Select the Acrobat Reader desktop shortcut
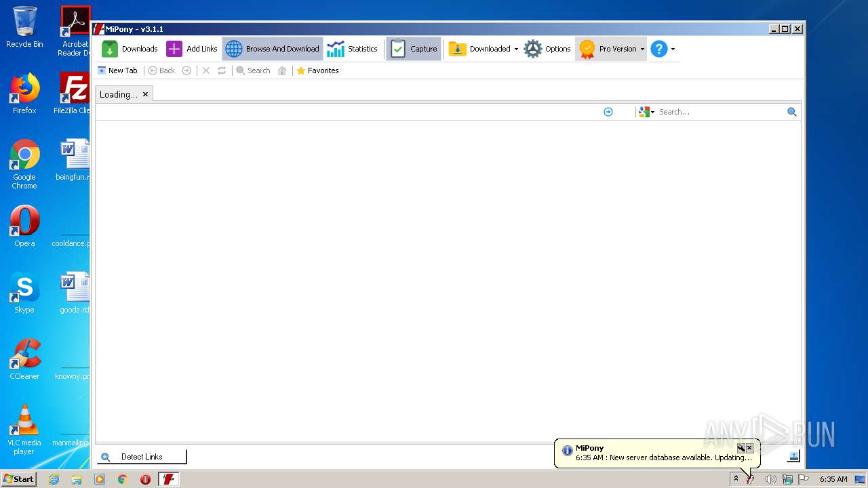 click(75, 32)
